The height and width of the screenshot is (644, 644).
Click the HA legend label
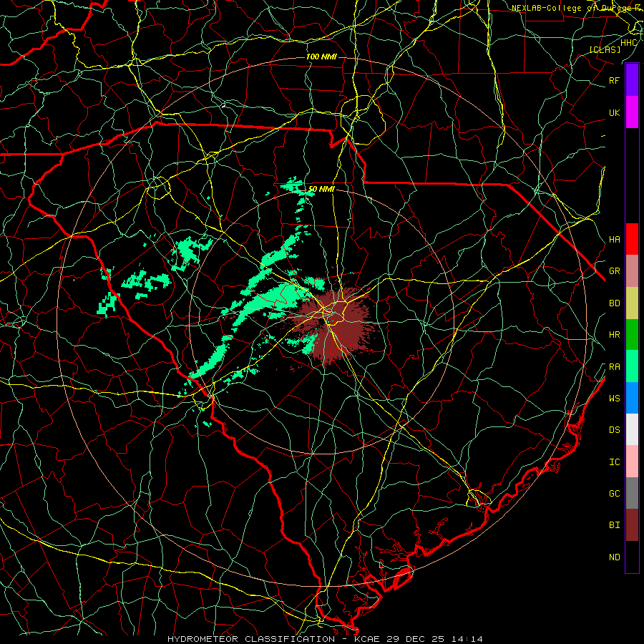click(614, 239)
